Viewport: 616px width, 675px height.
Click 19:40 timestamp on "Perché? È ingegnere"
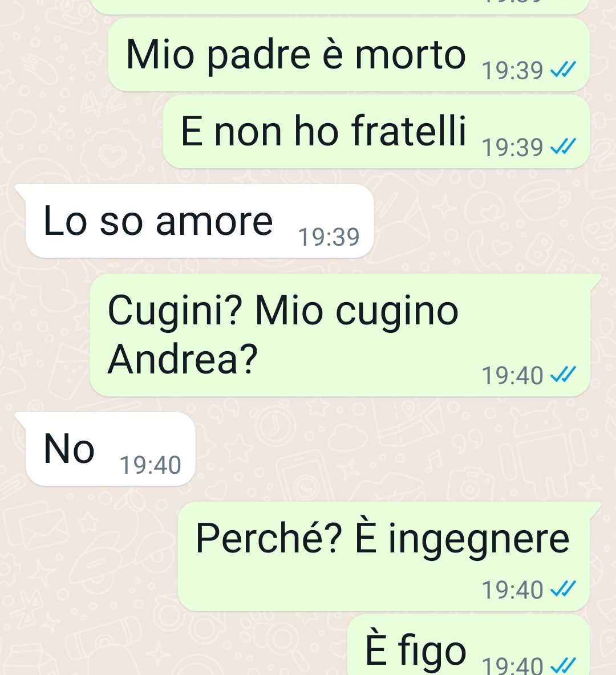[512, 590]
